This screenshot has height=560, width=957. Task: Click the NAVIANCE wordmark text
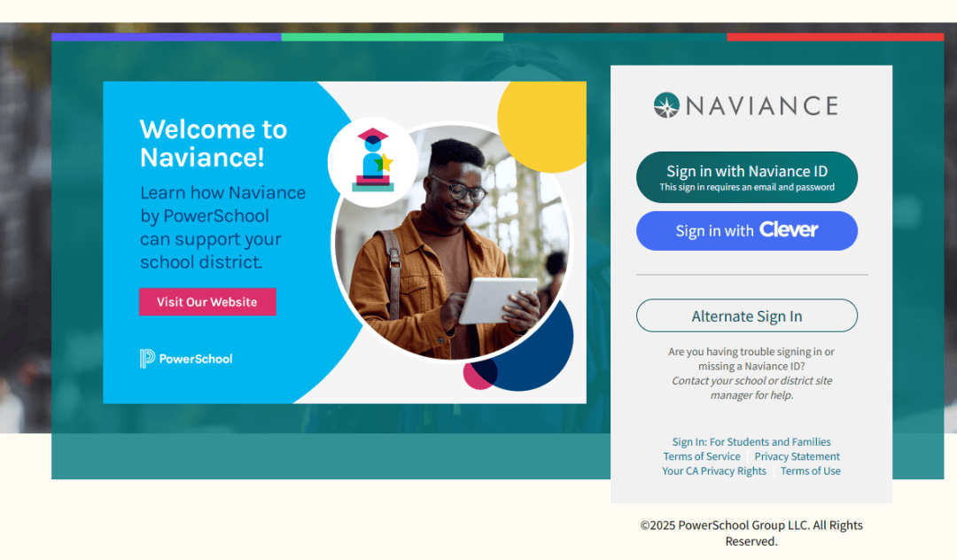[762, 106]
